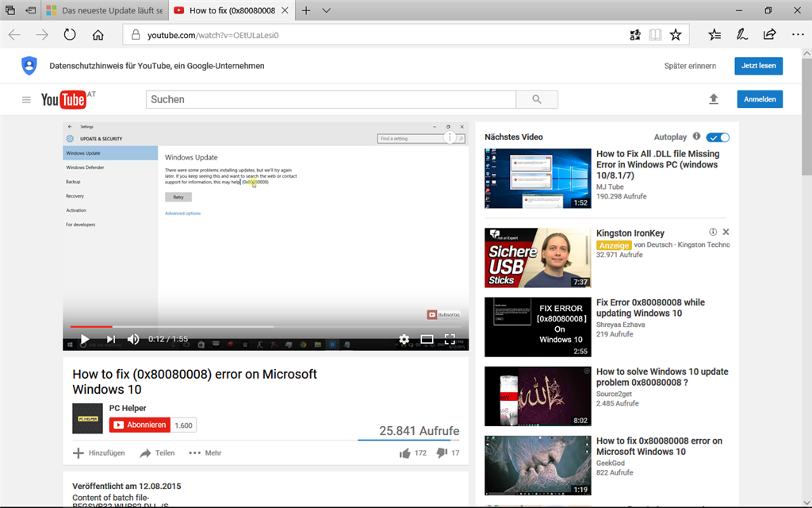Screen dimensions: 812x508
Task: Open GeekGod video thumbnail
Action: pos(538,465)
